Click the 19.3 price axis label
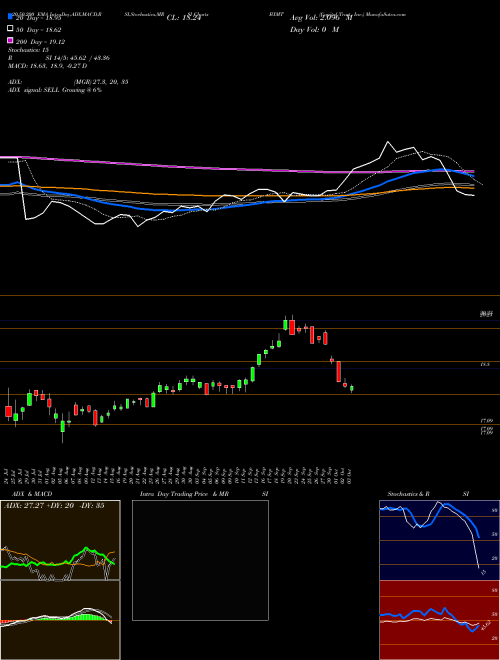Image resolution: width=500 pixels, height=660 pixels. coord(485,365)
